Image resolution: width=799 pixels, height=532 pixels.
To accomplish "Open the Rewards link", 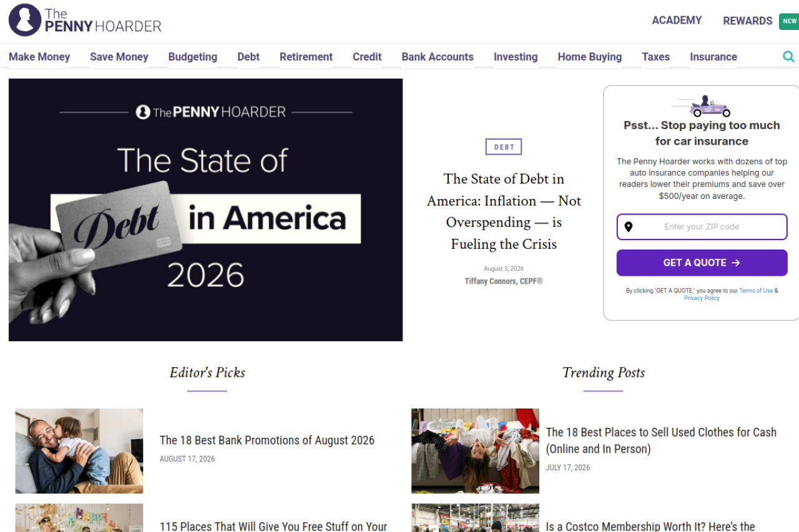I will pos(748,21).
